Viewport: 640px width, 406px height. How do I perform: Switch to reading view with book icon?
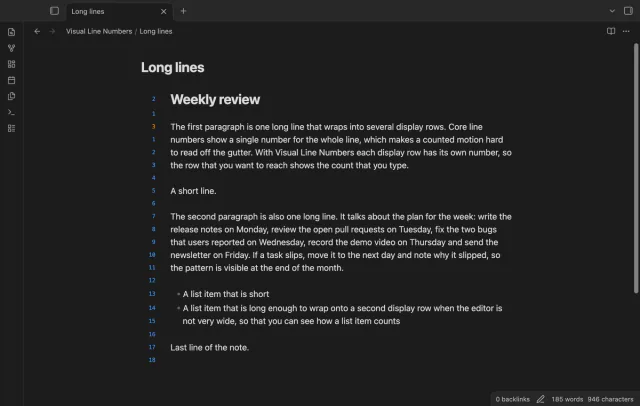[611, 31]
